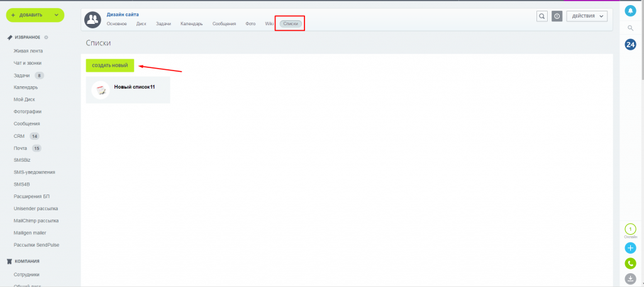Open the Действия dropdown
Viewport: 644px width, 287px height.
pos(587,16)
